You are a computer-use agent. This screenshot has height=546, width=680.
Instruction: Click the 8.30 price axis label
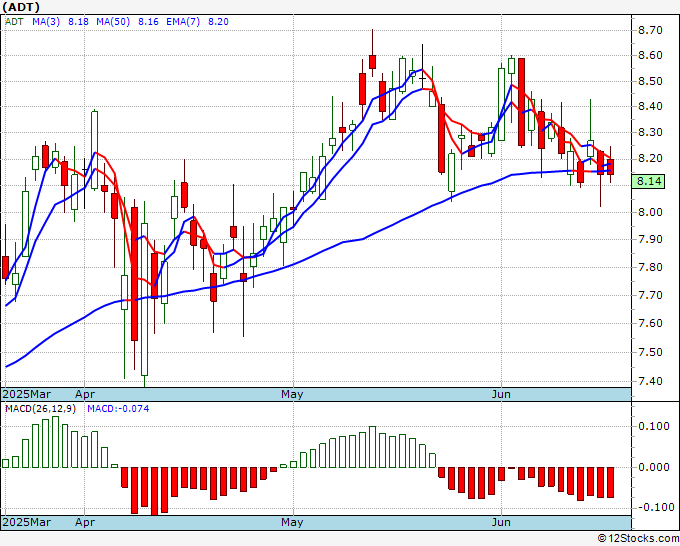tap(650, 132)
